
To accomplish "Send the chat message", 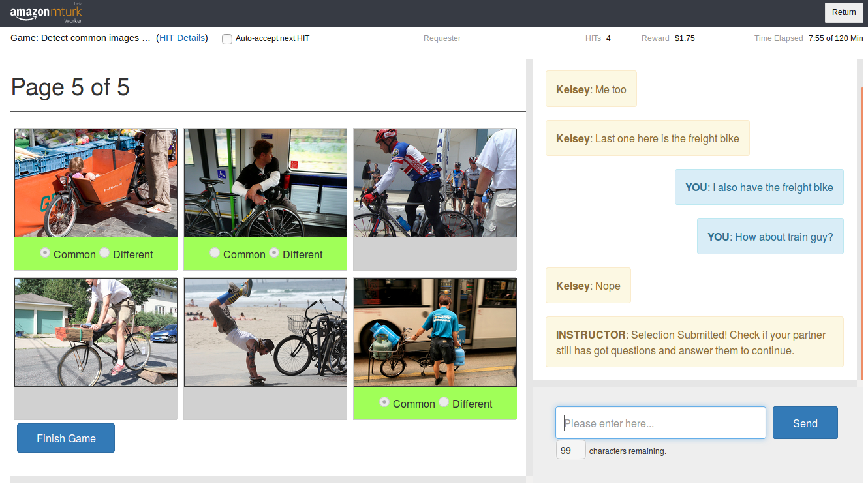I will (x=805, y=423).
